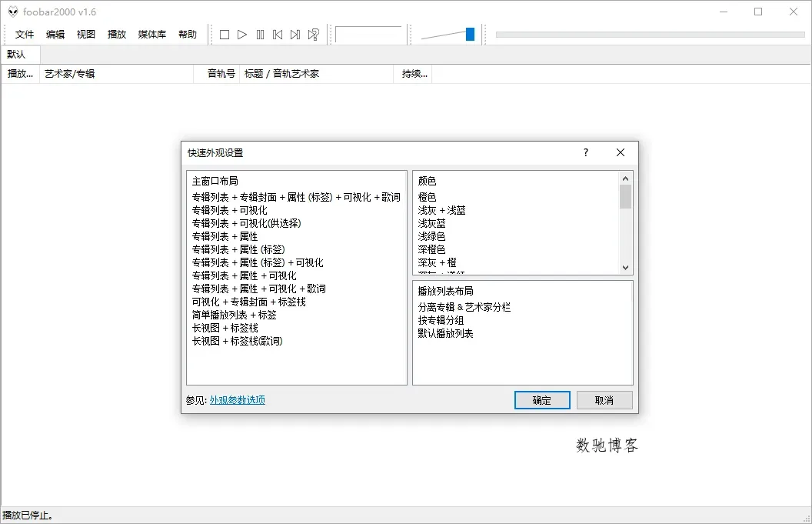Click the random playback icon
Image resolution: width=812 pixels, height=524 pixels.
313,35
